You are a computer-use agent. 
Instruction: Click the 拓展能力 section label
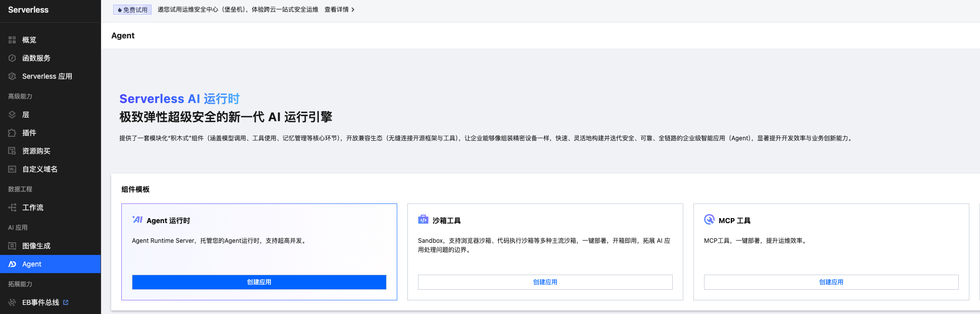point(20,284)
